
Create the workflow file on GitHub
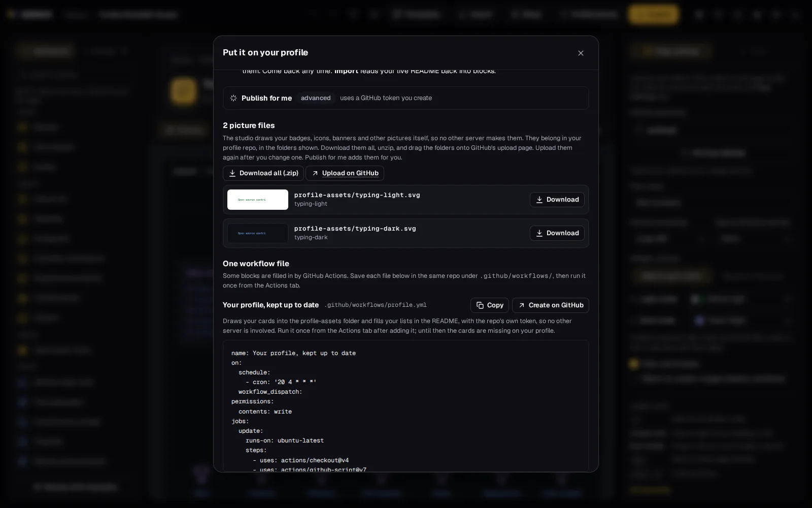(x=550, y=305)
